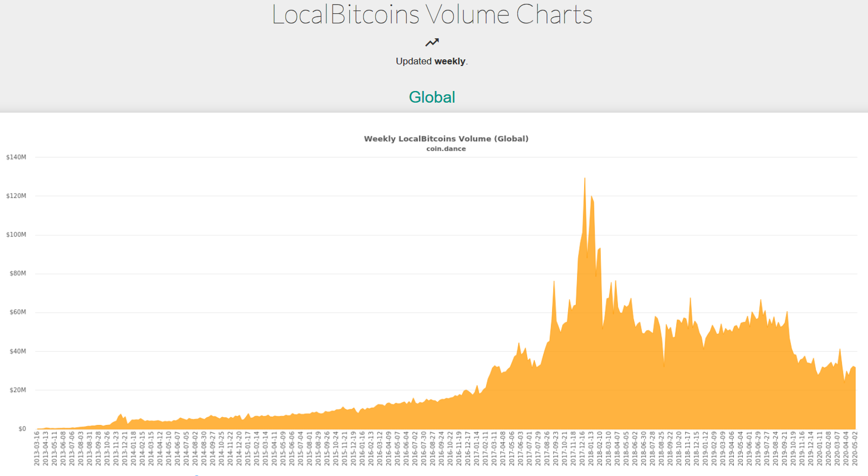
Task: Click the $20M y-axis label
Action: coord(18,390)
